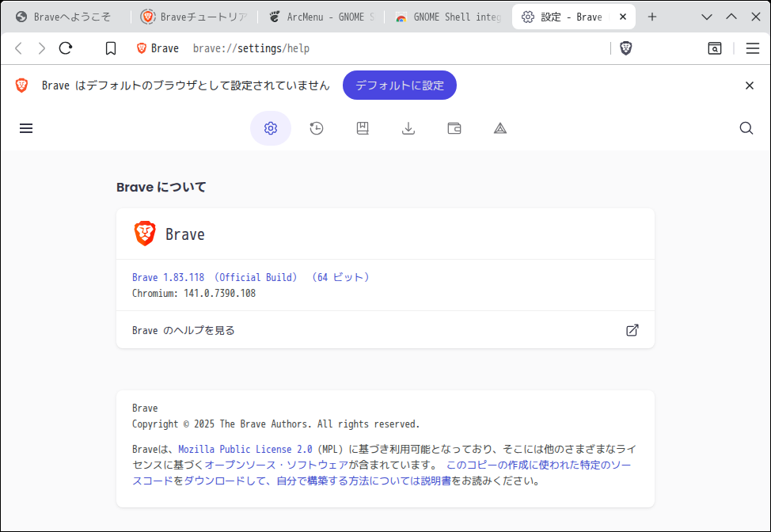The image size is (771, 532).
Task: Open Downloads via the download arrow icon
Action: pos(408,128)
